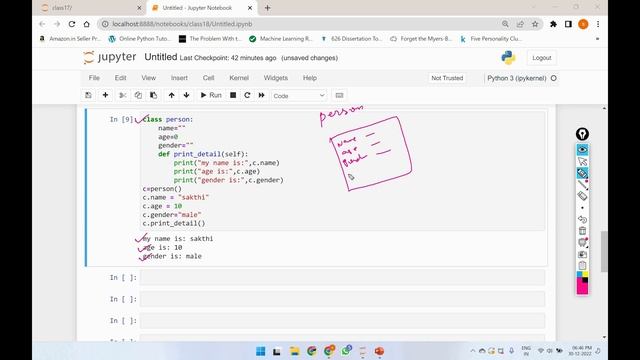This screenshot has height=360, width=640.
Task: Open the View menu
Action: (x=149, y=78)
